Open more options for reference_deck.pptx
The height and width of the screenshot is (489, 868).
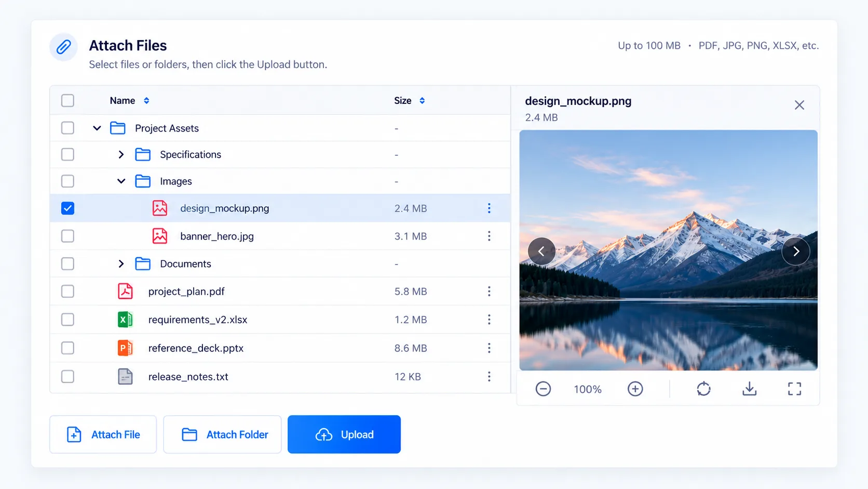tap(489, 348)
